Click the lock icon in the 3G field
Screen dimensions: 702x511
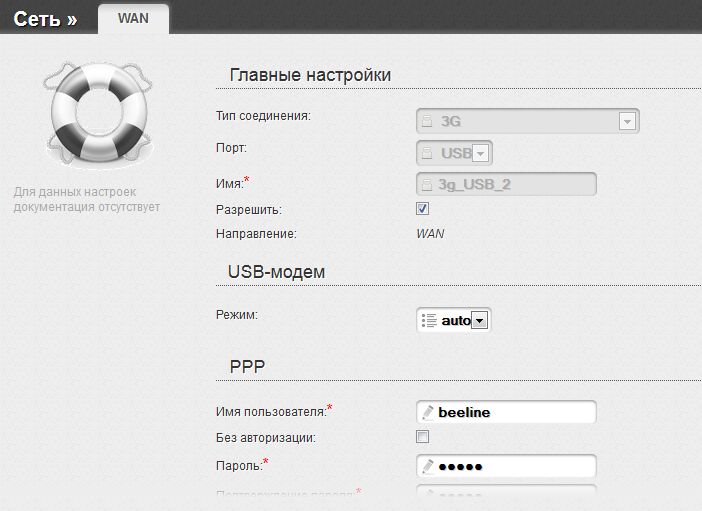428,121
